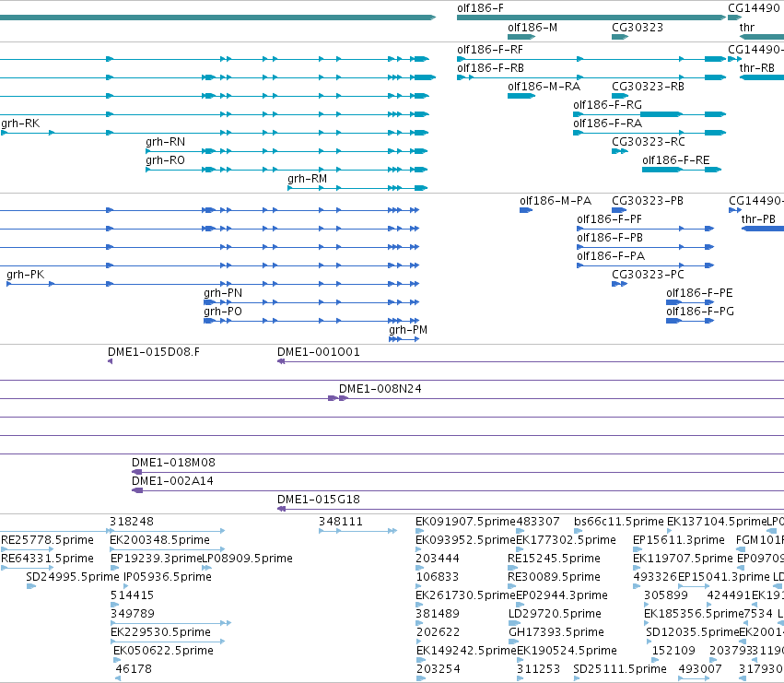
Task: Select the olf186-F gene label
Action: [x=480, y=8]
